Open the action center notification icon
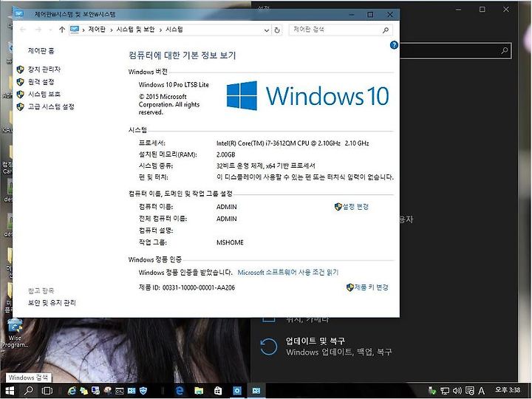Image resolution: width=532 pixels, height=399 pixels. pyautogui.click(x=470, y=391)
